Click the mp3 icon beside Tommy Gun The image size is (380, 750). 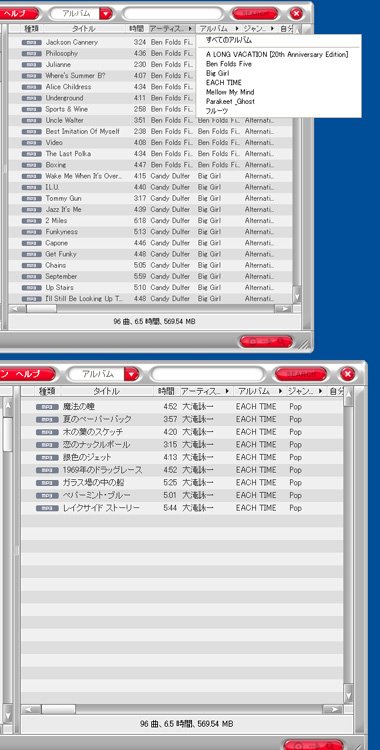[32, 199]
